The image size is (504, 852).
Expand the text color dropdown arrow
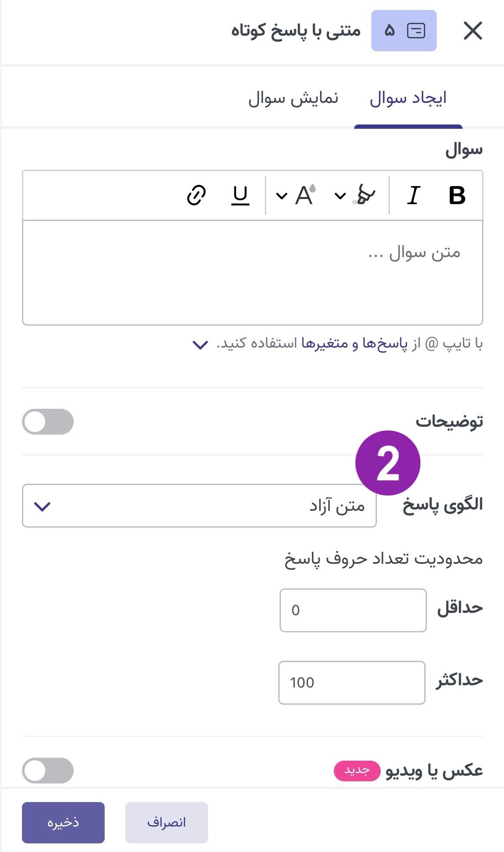281,196
